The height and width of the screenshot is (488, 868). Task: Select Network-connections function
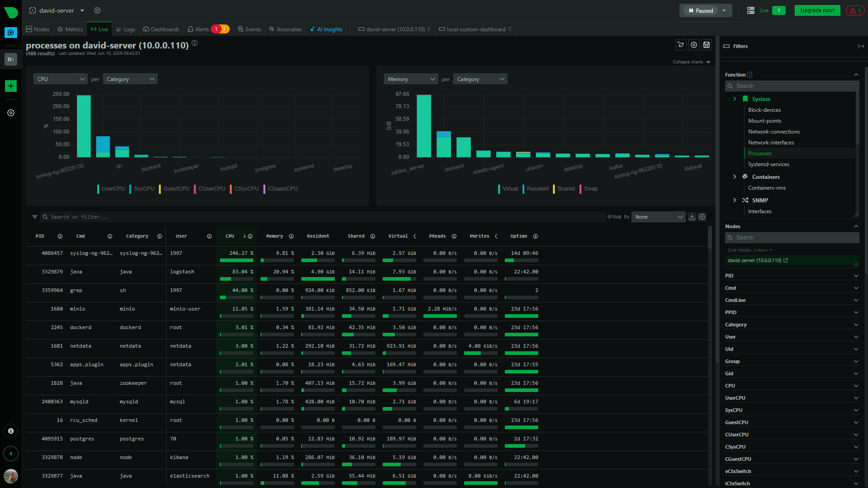pyautogui.click(x=773, y=132)
